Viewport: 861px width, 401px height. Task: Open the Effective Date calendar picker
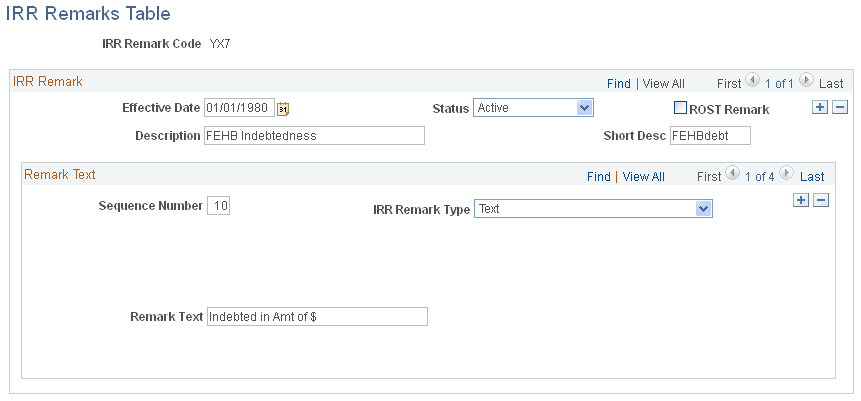[x=283, y=109]
